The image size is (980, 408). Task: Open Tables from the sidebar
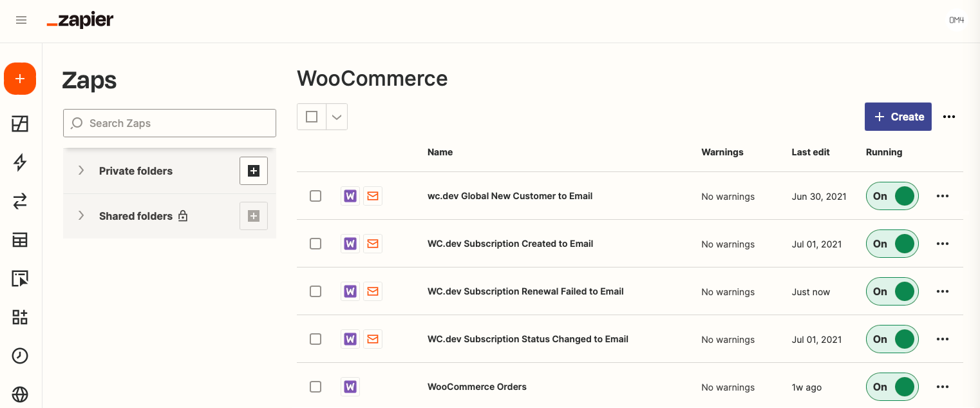20,240
